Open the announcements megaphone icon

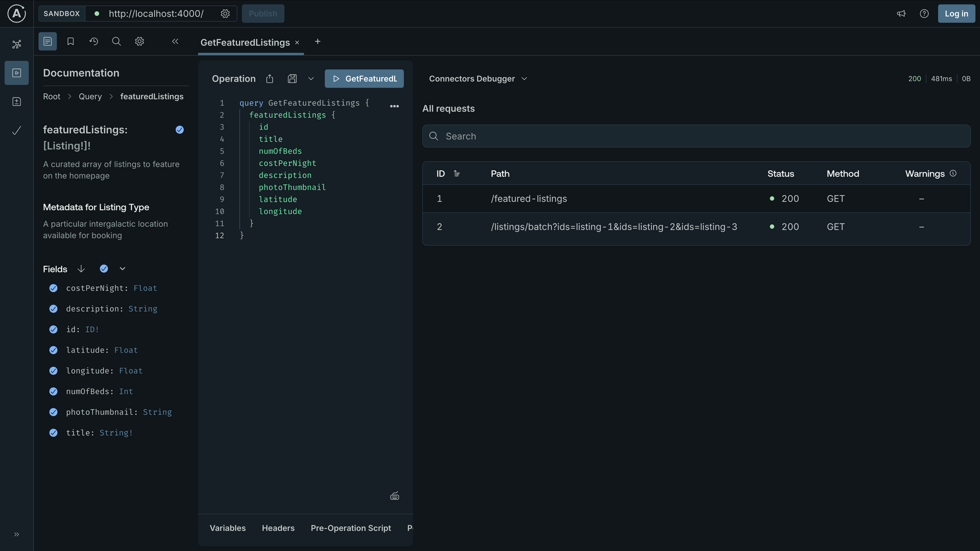[x=901, y=14]
